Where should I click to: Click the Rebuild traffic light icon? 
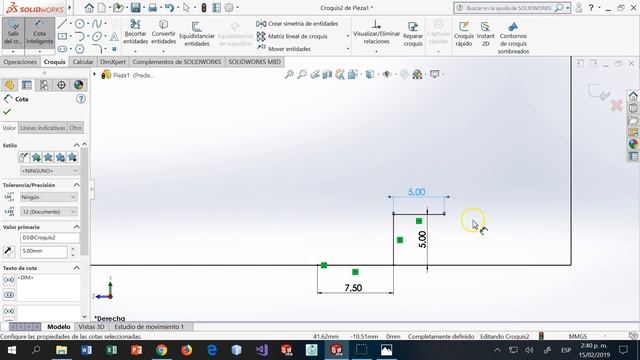tap(203, 7)
